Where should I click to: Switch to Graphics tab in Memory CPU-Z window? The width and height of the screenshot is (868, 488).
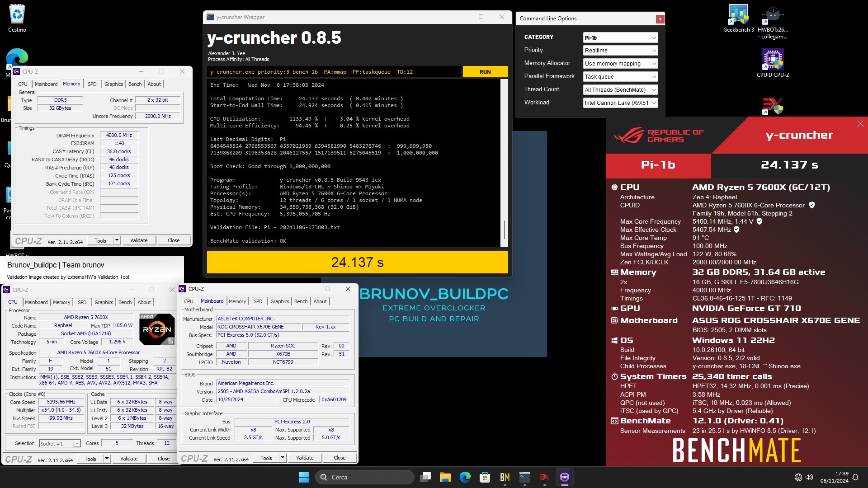click(113, 84)
